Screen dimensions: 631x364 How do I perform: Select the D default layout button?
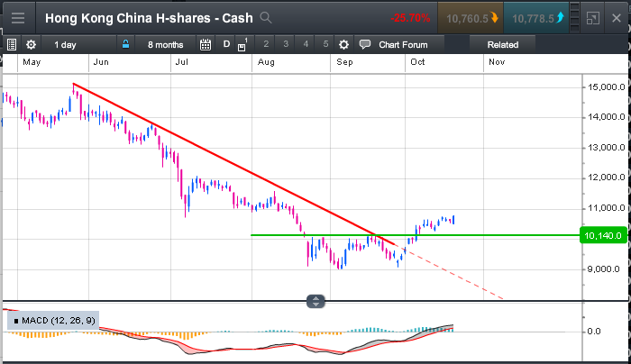coord(226,44)
